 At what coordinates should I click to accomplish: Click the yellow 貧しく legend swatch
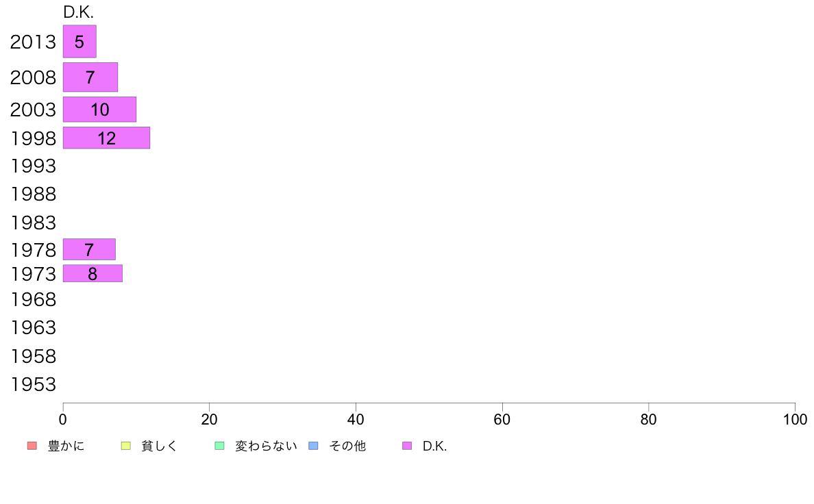pos(125,446)
